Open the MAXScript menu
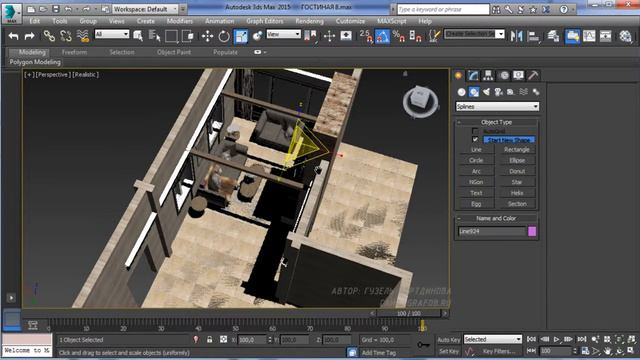 tap(391, 21)
